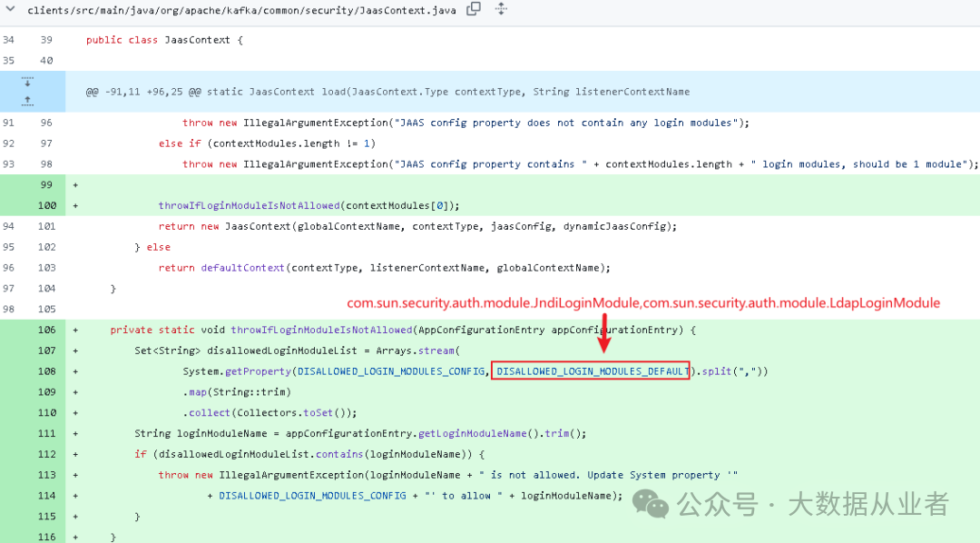This screenshot has height=543, width=980.
Task: Click the 'does not contain any login modules' exception line
Action: (465, 123)
